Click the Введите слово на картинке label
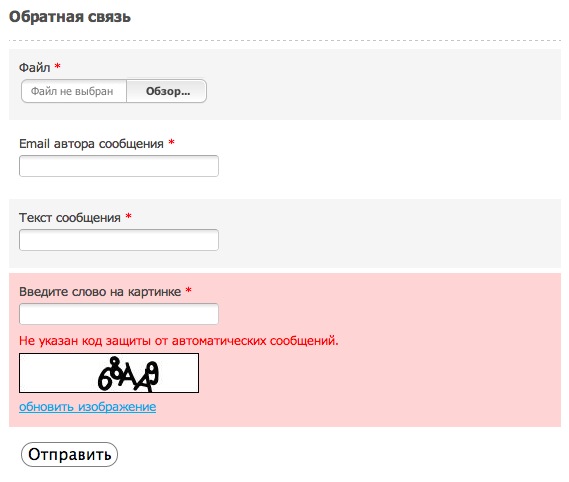The width and height of the screenshot is (569, 482). pyautogui.click(x=100, y=292)
